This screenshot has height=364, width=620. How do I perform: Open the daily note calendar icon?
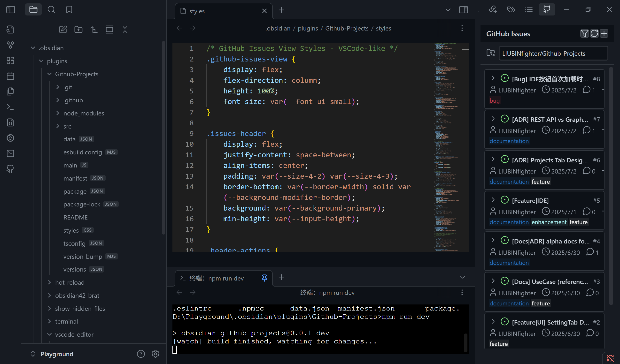(x=10, y=76)
